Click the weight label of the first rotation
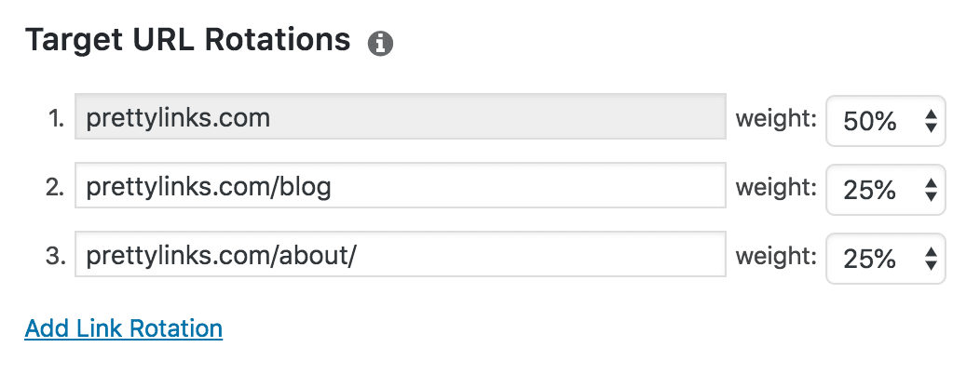 coord(776,120)
